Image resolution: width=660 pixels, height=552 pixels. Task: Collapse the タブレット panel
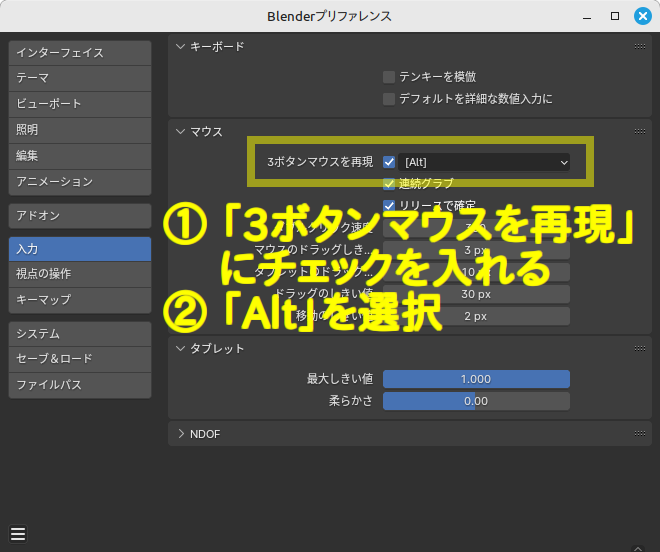point(180,348)
